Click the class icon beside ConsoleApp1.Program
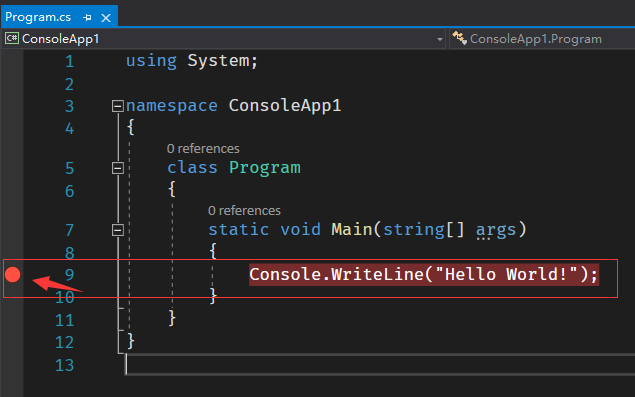Viewport: 635px width, 397px height. 459,38
